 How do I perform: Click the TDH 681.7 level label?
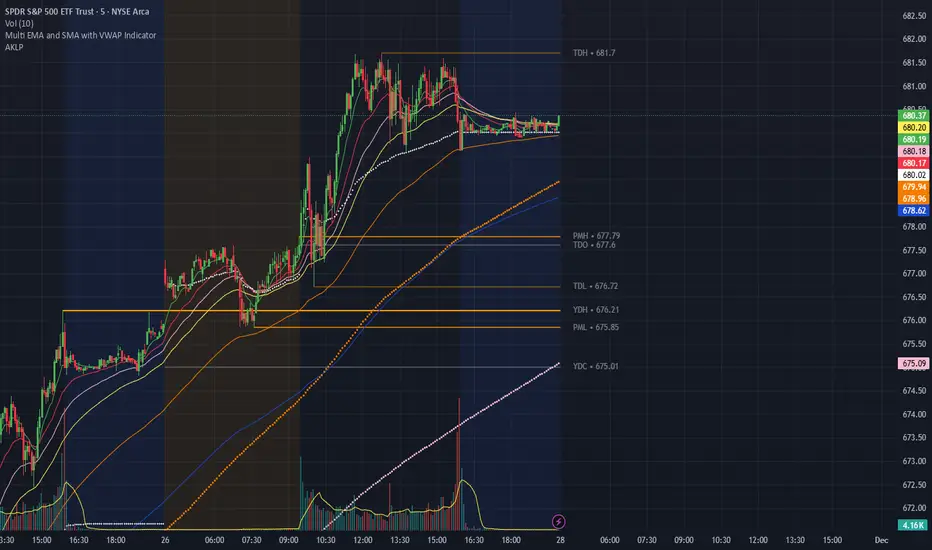pyautogui.click(x=594, y=53)
